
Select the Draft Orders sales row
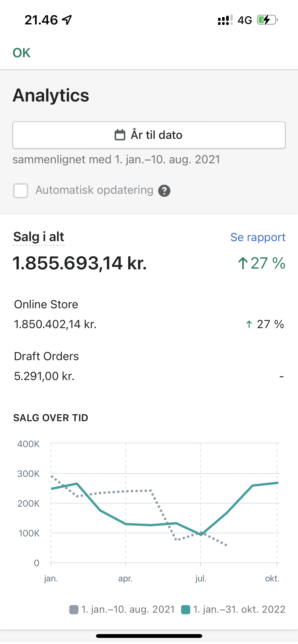(149, 366)
